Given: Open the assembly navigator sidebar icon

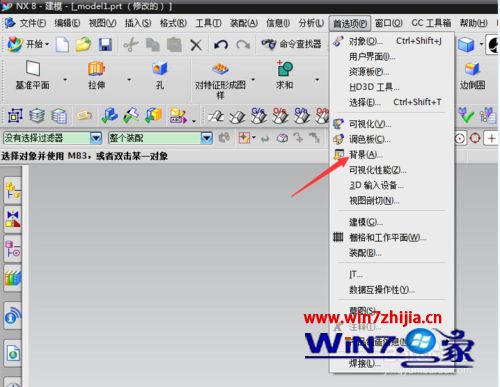Looking at the screenshot, I should pos(13,190).
